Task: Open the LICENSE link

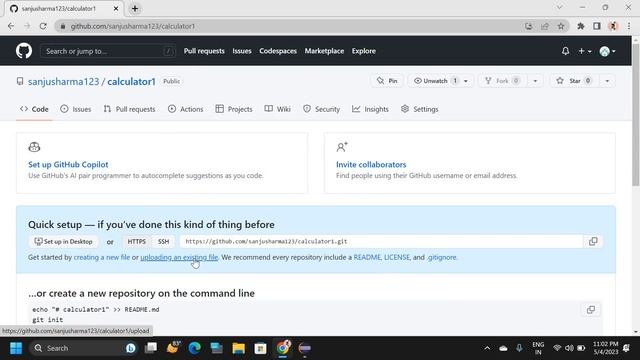Action: (397, 258)
